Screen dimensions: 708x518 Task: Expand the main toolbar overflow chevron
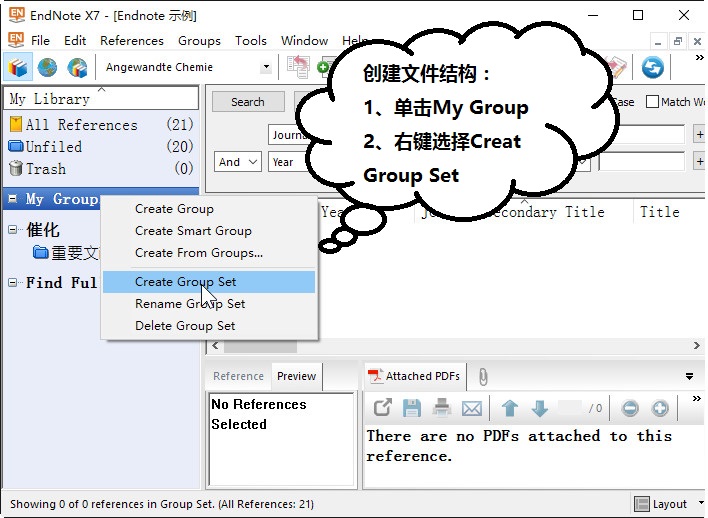[699, 58]
